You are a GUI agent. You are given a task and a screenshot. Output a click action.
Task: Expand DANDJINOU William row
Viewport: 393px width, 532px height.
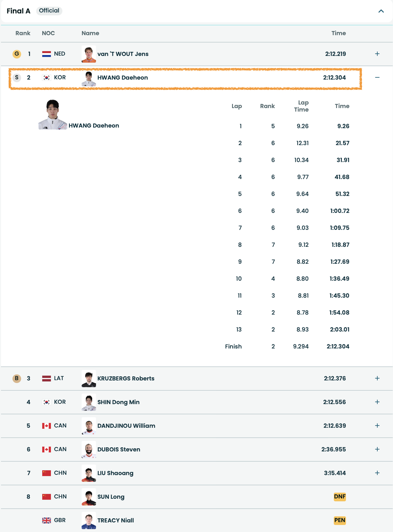point(377,426)
